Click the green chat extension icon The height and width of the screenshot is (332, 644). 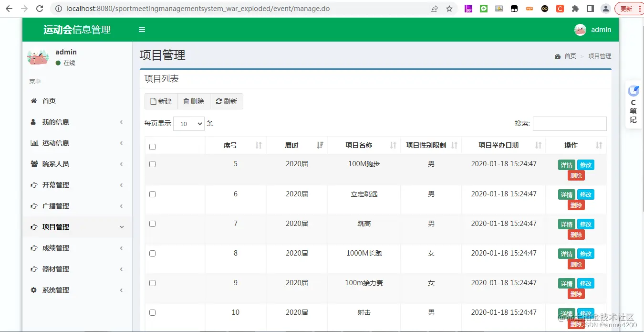tap(484, 9)
